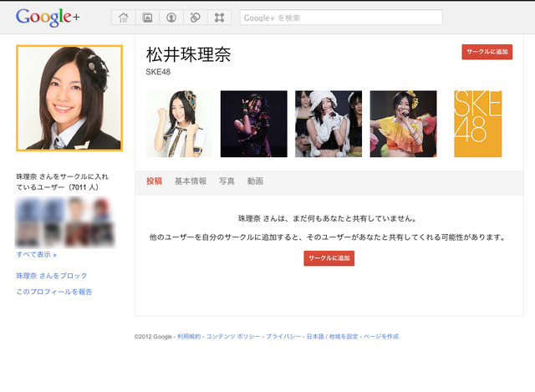This screenshot has width=535, height=392.
Task: Open the Games icon in the top toolbar
Action: click(219, 17)
